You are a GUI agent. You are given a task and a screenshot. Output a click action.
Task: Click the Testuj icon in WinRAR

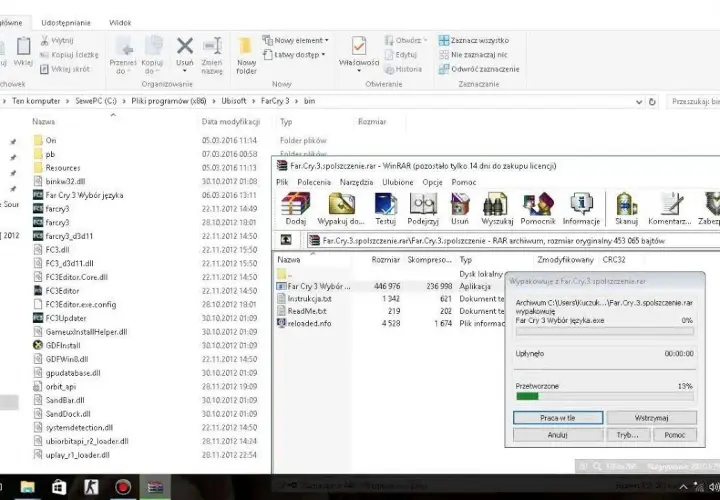385,209
